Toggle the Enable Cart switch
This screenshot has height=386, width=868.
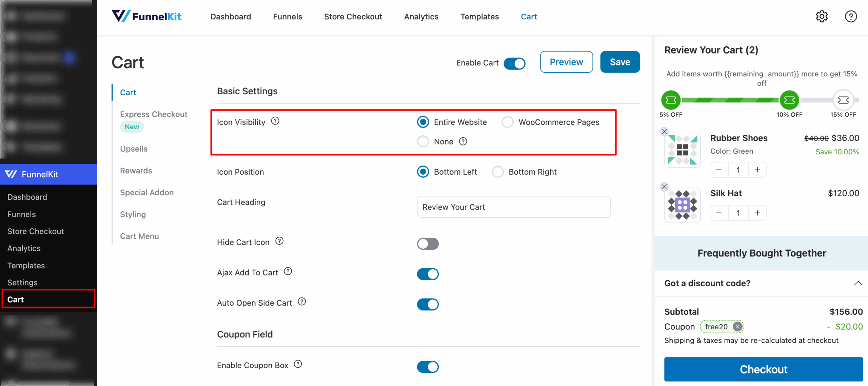(514, 63)
